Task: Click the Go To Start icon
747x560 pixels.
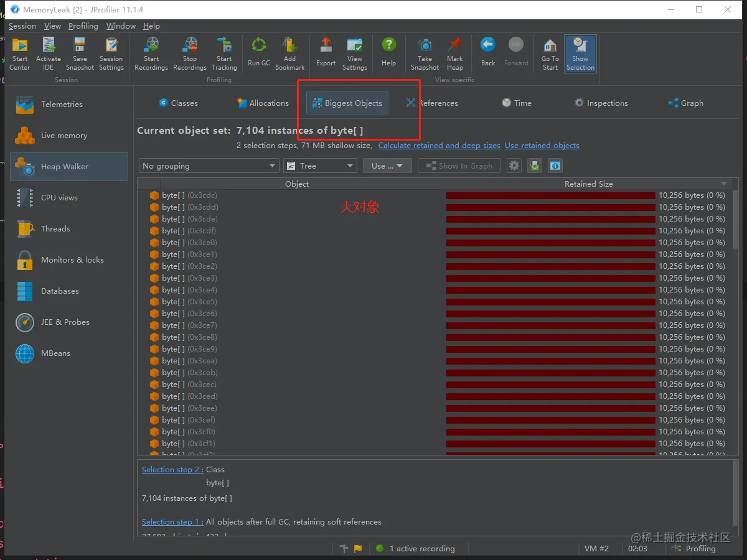Action: (x=550, y=54)
